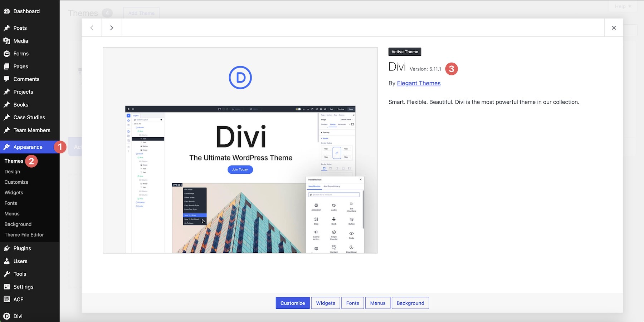Click the Divi theme name heading

point(397,67)
